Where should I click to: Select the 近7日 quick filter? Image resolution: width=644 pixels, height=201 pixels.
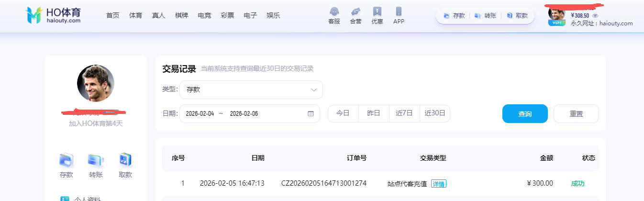point(404,113)
